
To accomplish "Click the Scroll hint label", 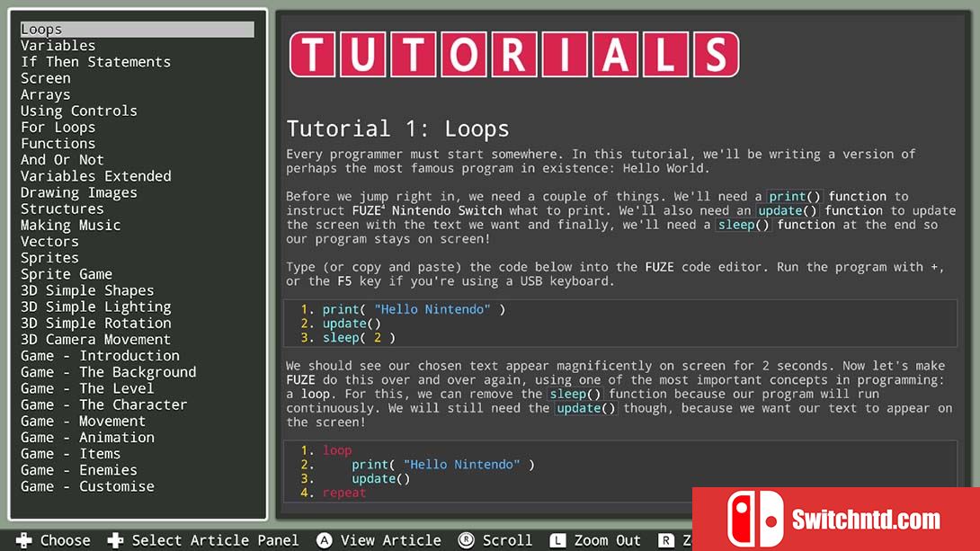I will coord(507,540).
